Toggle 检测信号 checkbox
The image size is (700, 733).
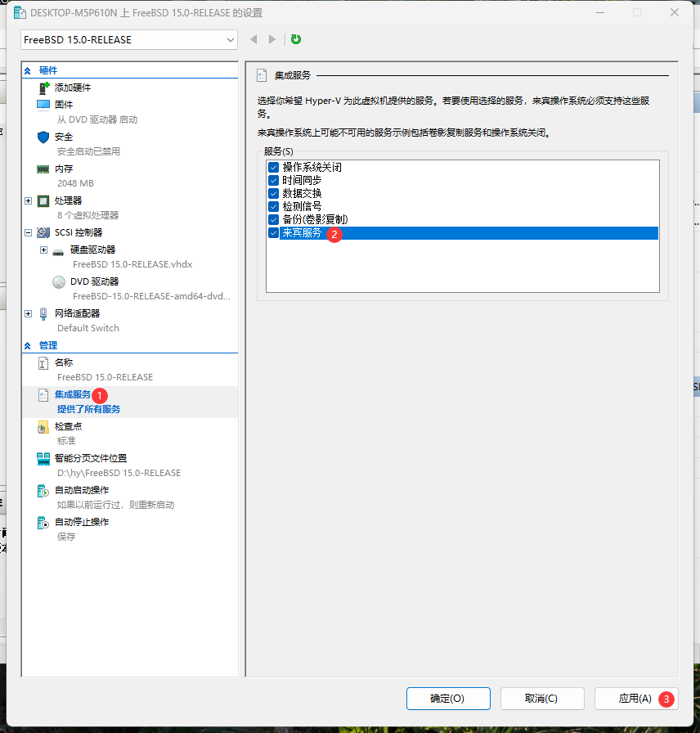[x=274, y=207]
